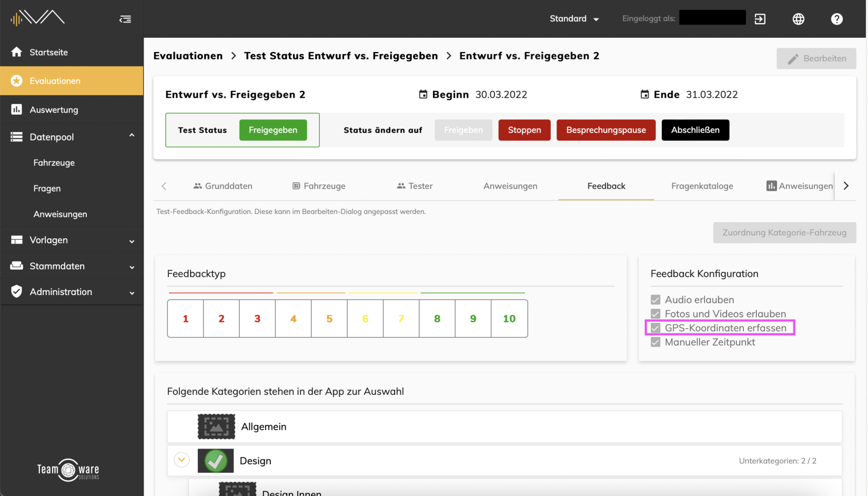Select feedback rating 10
Screen dimensions: 868x496
click(x=509, y=319)
